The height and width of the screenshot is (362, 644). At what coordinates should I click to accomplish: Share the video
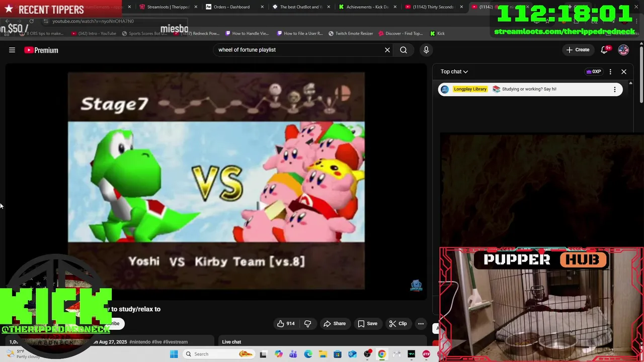click(x=335, y=324)
